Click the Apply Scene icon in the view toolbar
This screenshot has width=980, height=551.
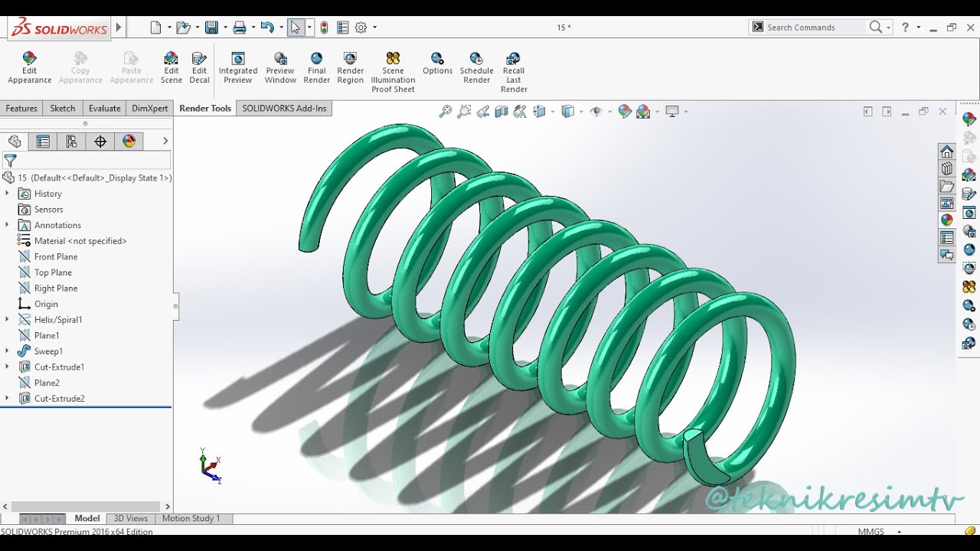(643, 112)
